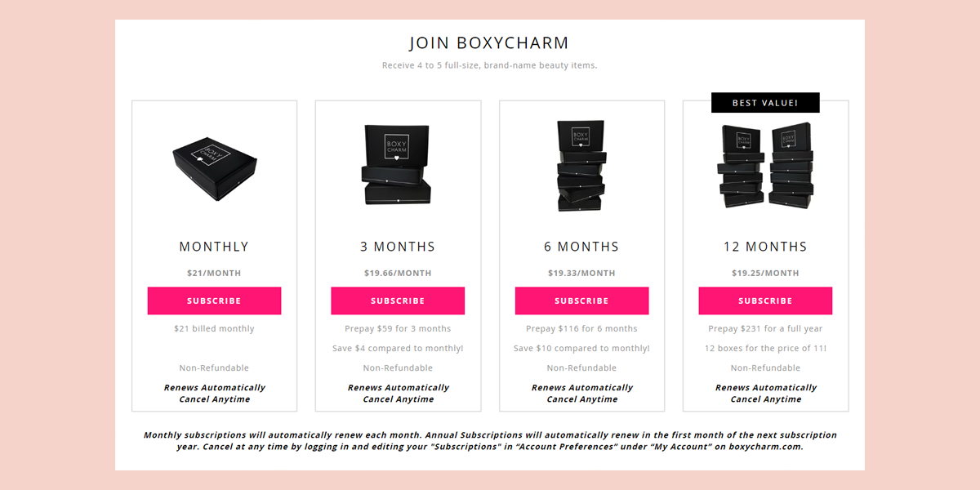Click 'Prepay $59 for 3 months' text
980x490 pixels.
click(398, 329)
